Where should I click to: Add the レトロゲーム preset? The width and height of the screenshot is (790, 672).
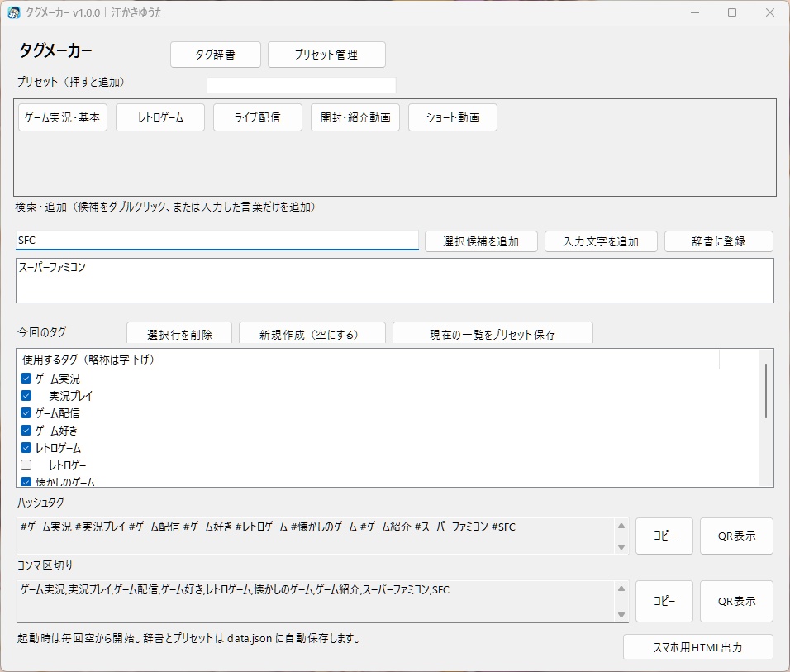pos(160,117)
